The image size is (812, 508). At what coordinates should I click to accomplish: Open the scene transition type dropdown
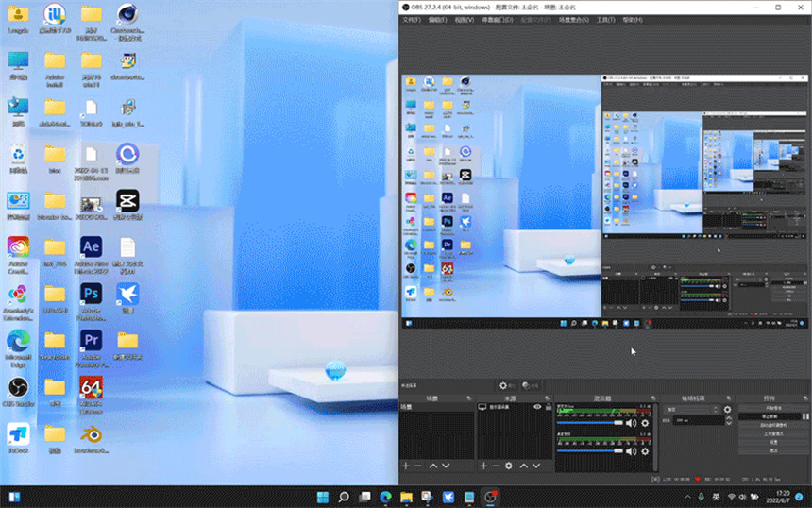pyautogui.click(x=691, y=409)
